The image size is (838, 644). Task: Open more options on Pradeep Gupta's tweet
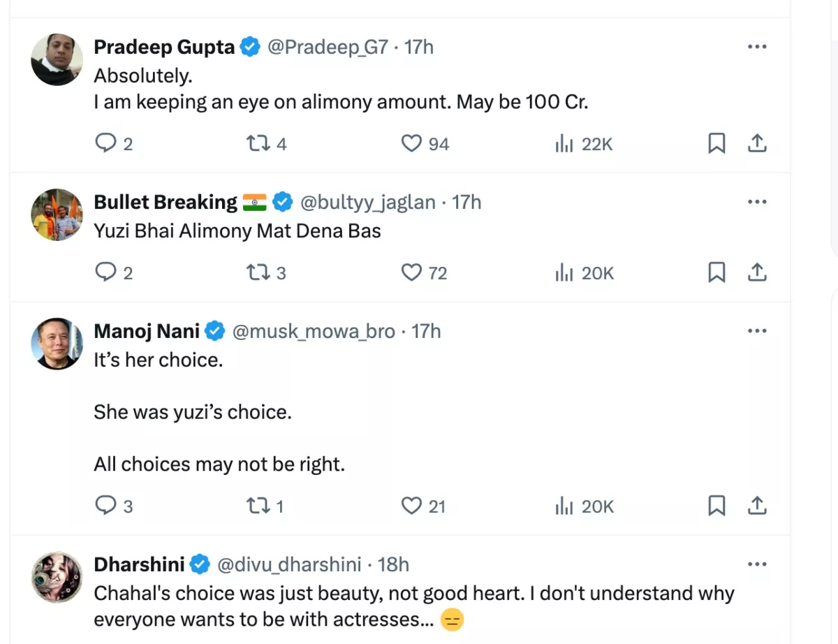[x=757, y=47]
